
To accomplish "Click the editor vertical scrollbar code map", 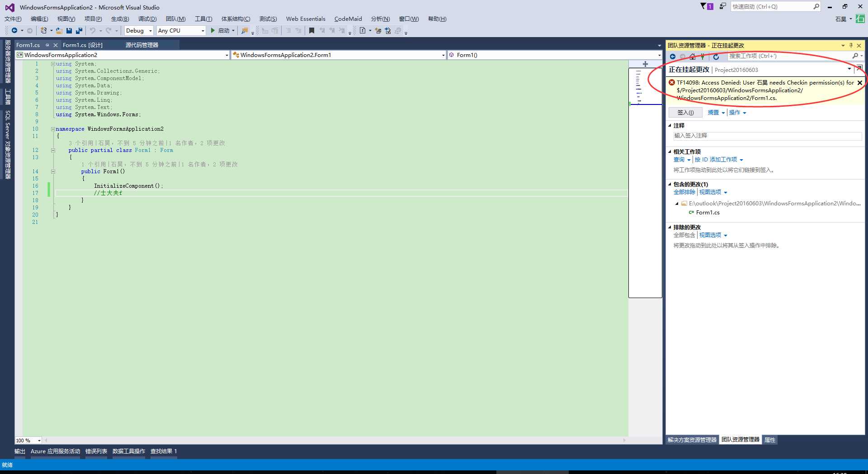I will tap(645, 183).
